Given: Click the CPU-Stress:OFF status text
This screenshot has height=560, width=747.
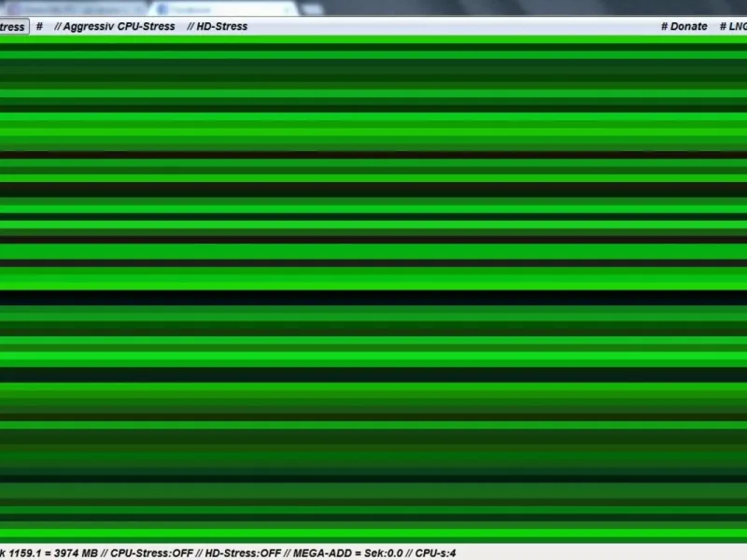Looking at the screenshot, I should pyautogui.click(x=151, y=553).
